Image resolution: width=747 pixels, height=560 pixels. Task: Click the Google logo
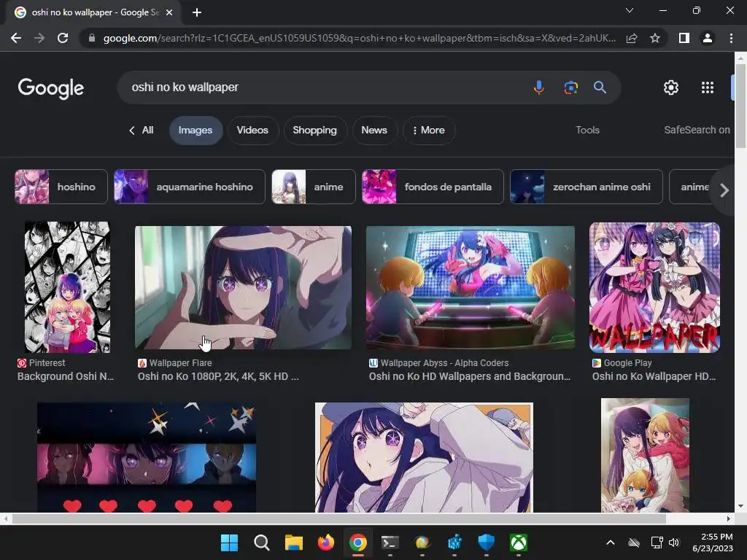pos(51,88)
